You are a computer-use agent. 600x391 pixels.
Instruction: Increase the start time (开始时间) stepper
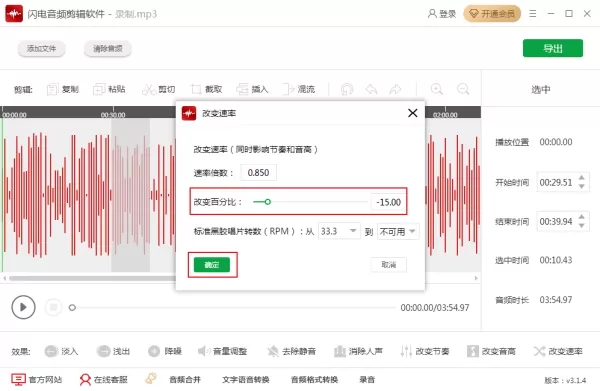coord(582,178)
